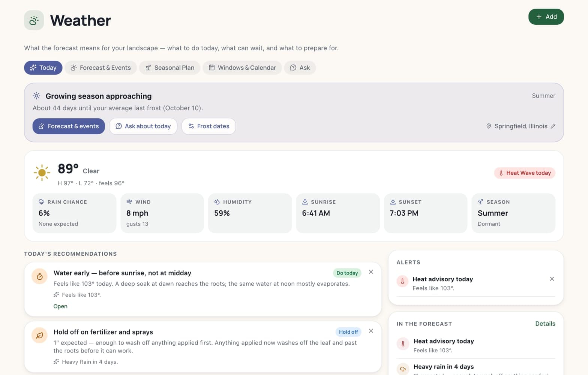Go to Windows & Calendar tab
This screenshot has width=588, height=375.
click(242, 68)
